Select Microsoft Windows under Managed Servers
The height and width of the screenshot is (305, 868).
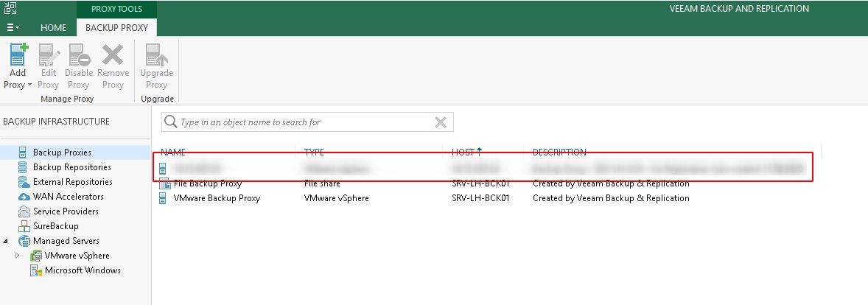[83, 270]
